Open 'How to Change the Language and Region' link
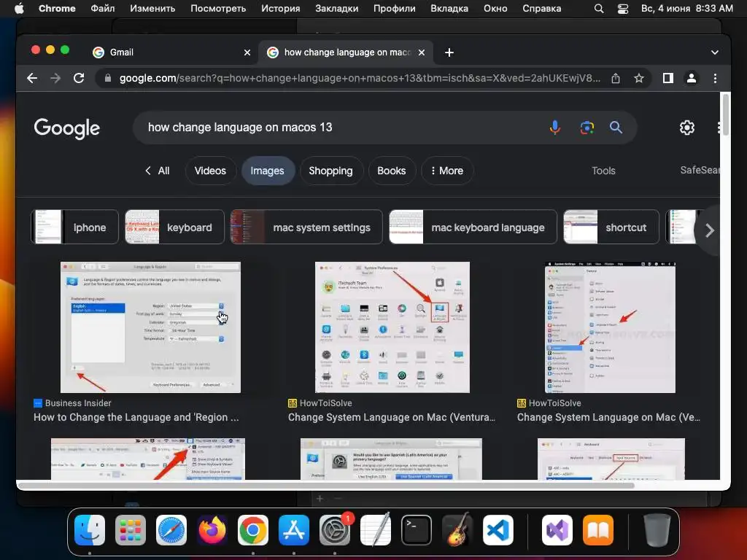 click(x=136, y=417)
